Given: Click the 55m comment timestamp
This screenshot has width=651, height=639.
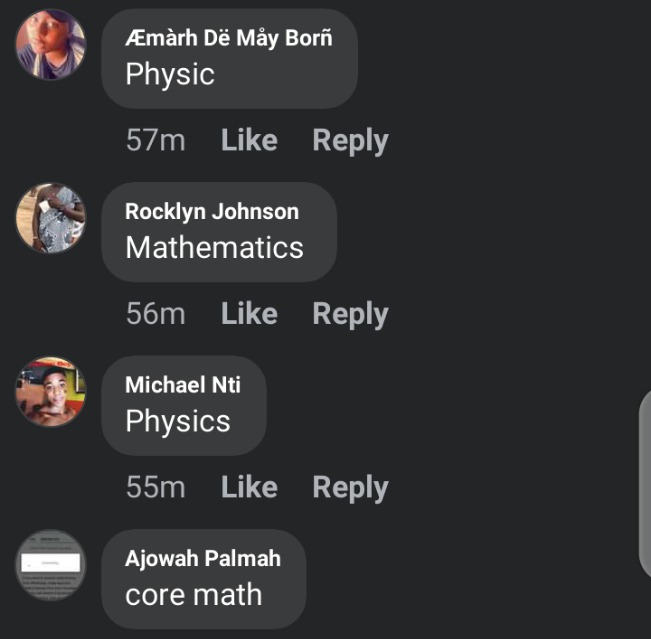Looking at the screenshot, I should [x=156, y=487].
